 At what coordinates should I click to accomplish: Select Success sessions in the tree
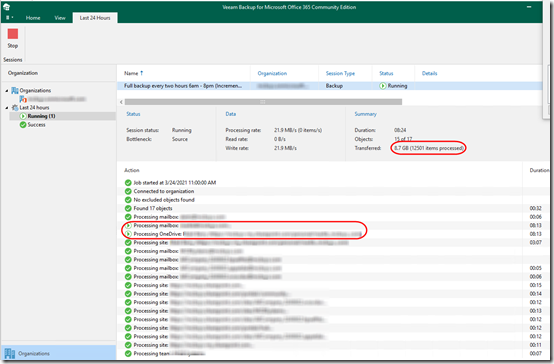pos(36,125)
